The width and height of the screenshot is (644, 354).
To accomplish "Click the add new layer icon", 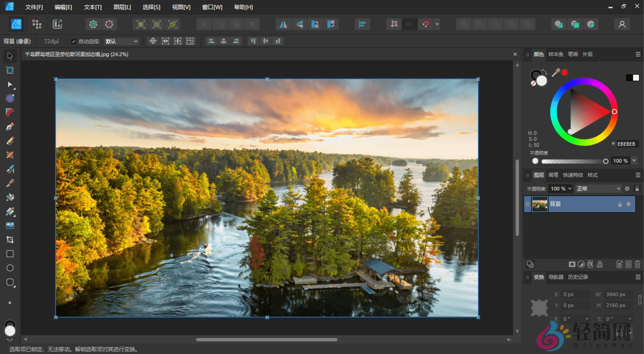I will (620, 264).
